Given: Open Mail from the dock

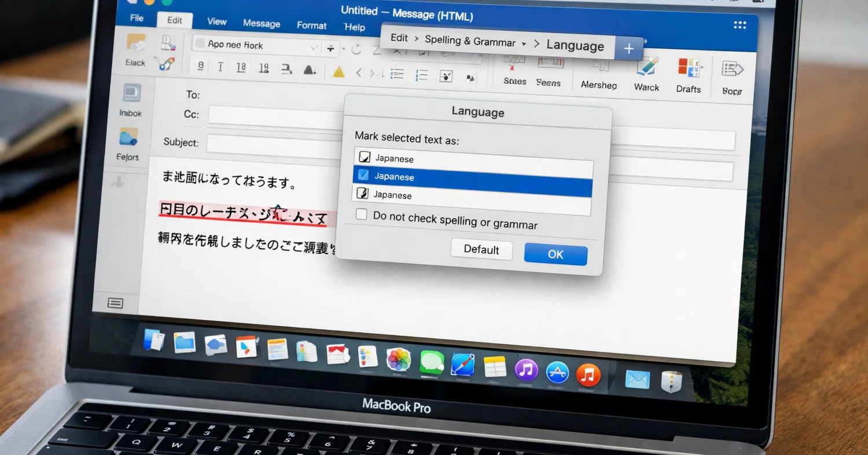Looking at the screenshot, I should pyautogui.click(x=637, y=380).
